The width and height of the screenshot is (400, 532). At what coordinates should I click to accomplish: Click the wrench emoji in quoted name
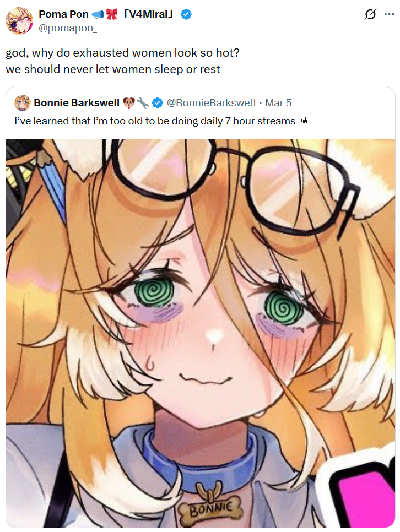[142, 103]
